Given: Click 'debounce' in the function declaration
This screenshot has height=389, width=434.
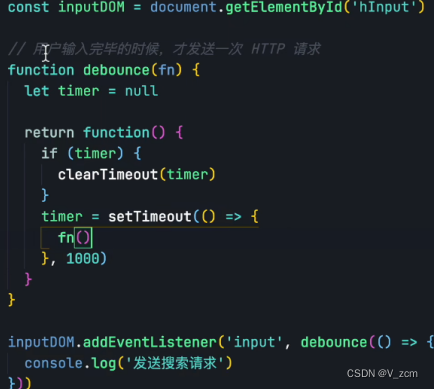Looking at the screenshot, I should (116, 70).
